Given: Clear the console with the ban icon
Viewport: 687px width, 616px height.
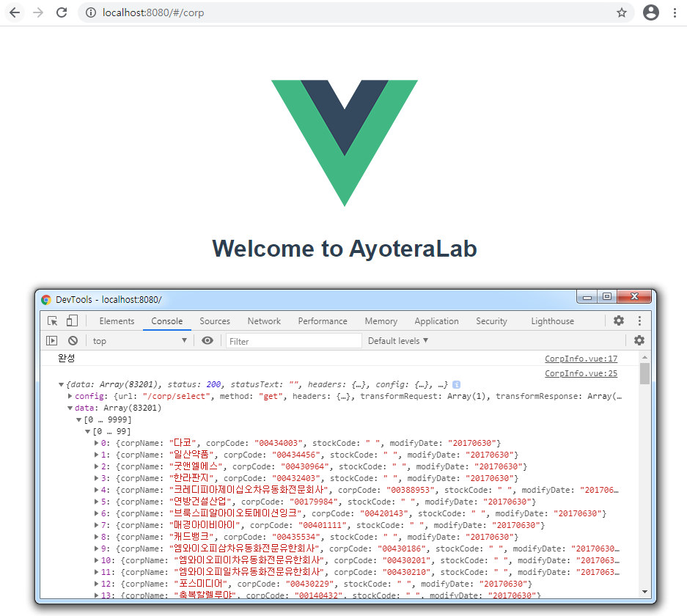Looking at the screenshot, I should click(73, 340).
